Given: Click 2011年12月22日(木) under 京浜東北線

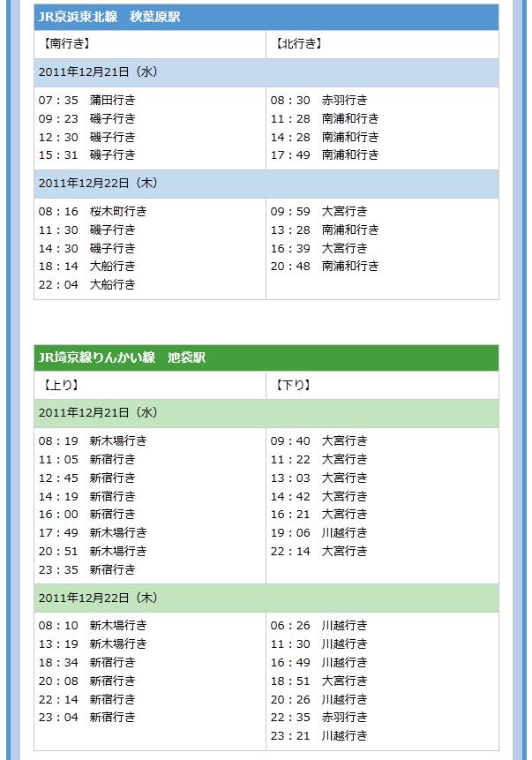Looking at the screenshot, I should [266, 184].
